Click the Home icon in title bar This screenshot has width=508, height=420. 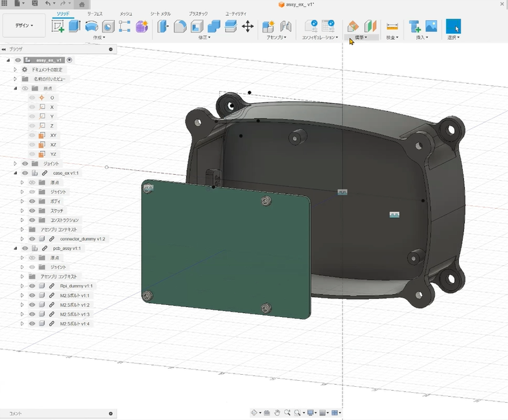point(81,4)
